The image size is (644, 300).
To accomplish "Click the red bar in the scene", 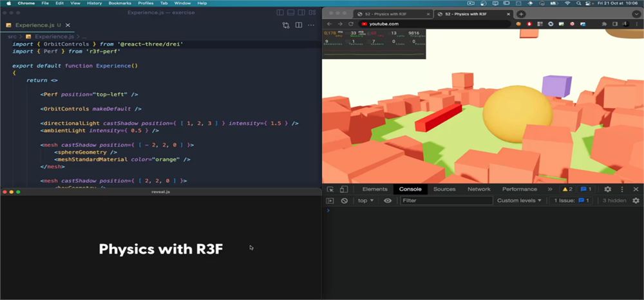I will click(x=438, y=117).
